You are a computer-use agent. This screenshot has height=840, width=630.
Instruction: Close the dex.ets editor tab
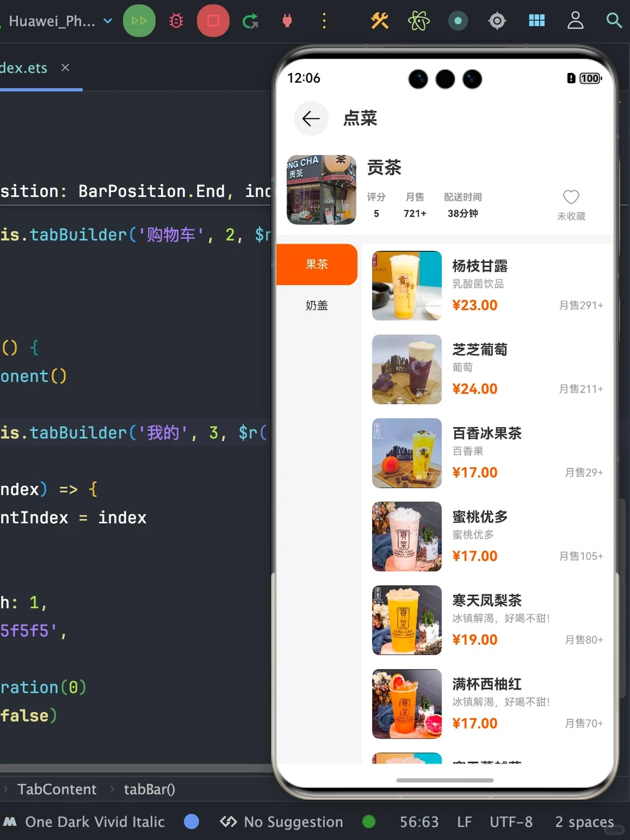point(65,68)
